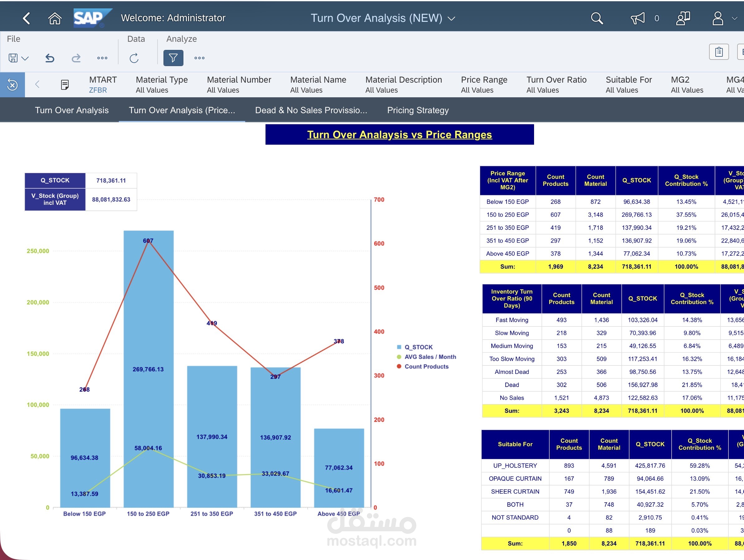
Task: Navigate using the Home icon
Action: click(55, 18)
